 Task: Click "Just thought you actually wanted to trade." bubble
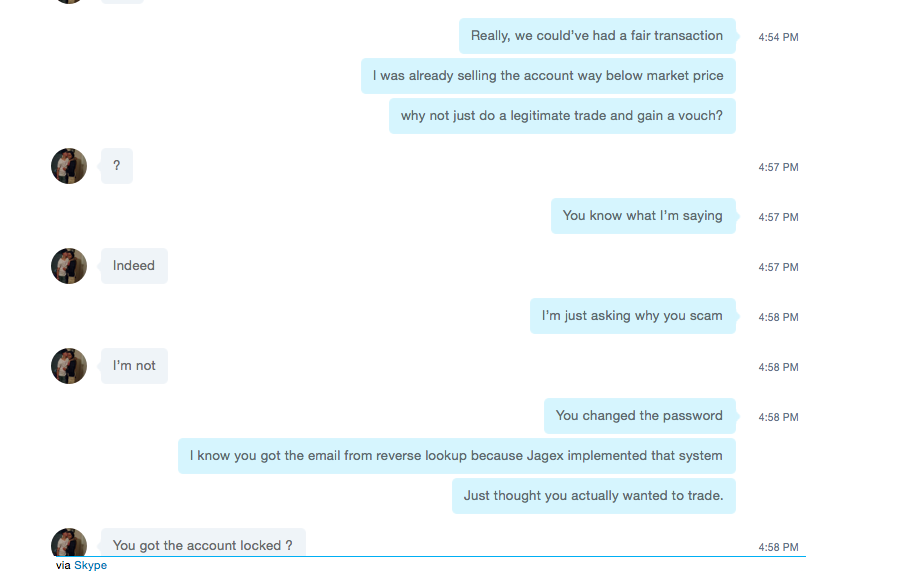click(594, 496)
